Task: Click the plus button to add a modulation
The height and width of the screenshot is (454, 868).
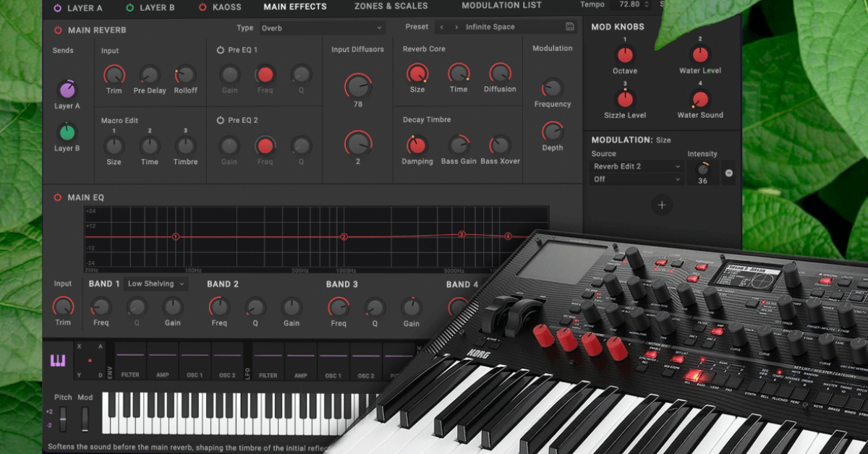Action: pyautogui.click(x=662, y=205)
